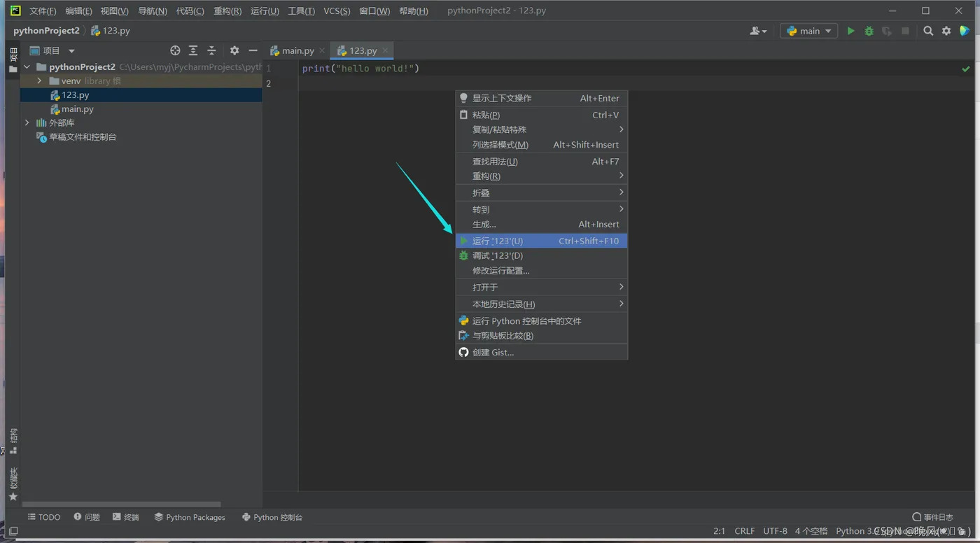Hide the project panel with minus icon

253,50
